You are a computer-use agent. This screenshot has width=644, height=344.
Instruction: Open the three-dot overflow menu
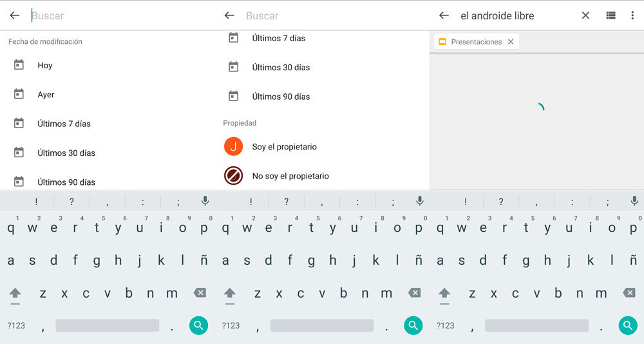(632, 15)
